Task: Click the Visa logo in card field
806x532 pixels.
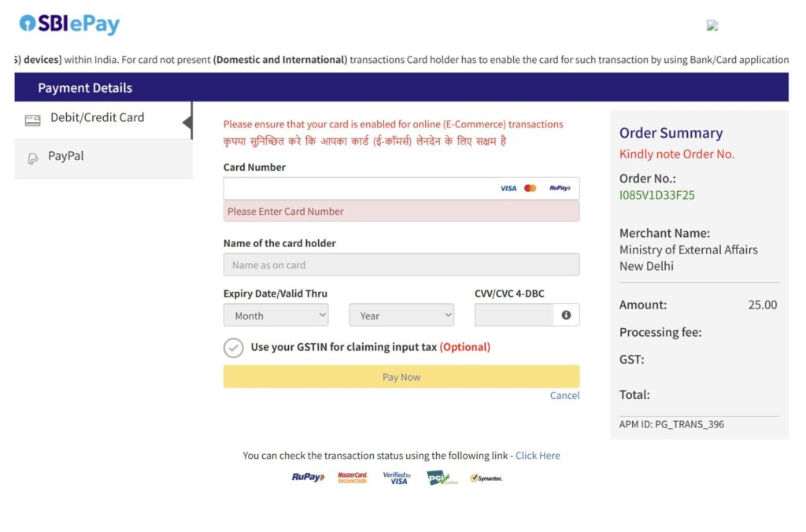Action: pos(508,188)
